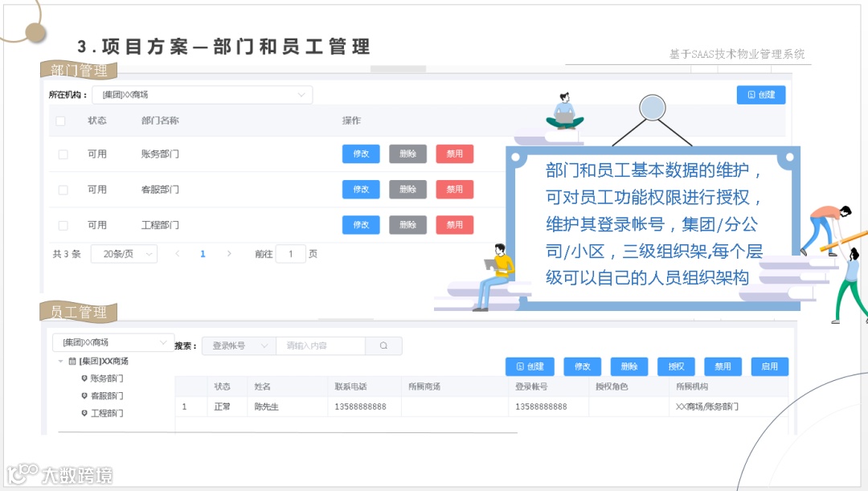
Task: Collapse the [集团]XX商场 tree node
Action: pyautogui.click(x=60, y=362)
